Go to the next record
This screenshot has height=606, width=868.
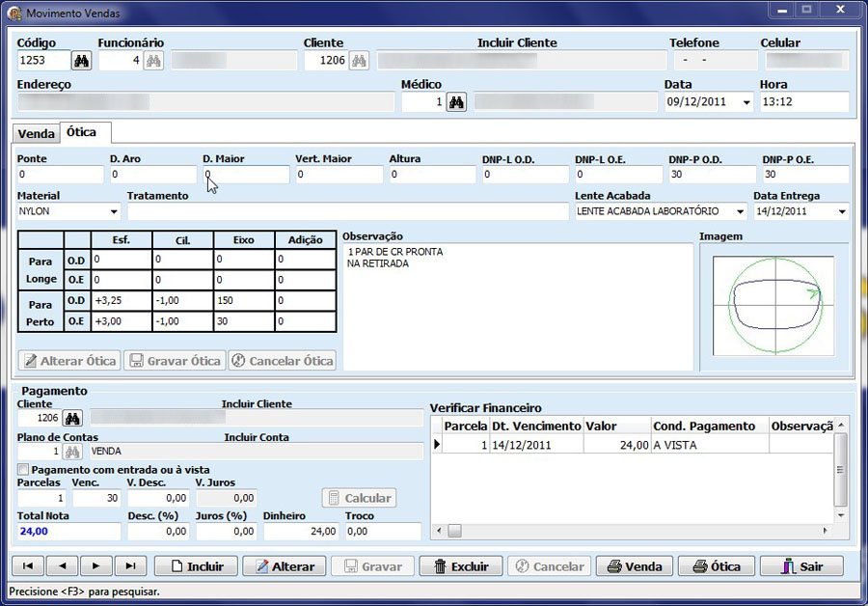tap(96, 566)
